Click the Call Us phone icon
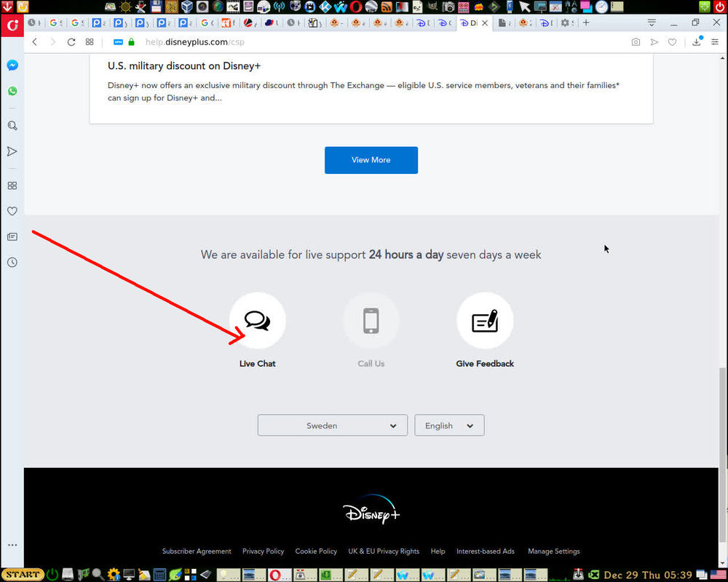Image resolution: width=728 pixels, height=582 pixels. pyautogui.click(x=371, y=321)
